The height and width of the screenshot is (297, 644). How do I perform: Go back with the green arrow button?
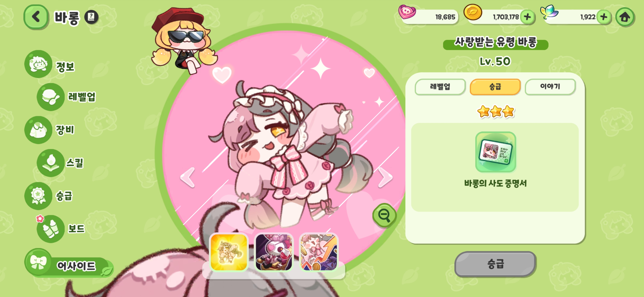36,17
